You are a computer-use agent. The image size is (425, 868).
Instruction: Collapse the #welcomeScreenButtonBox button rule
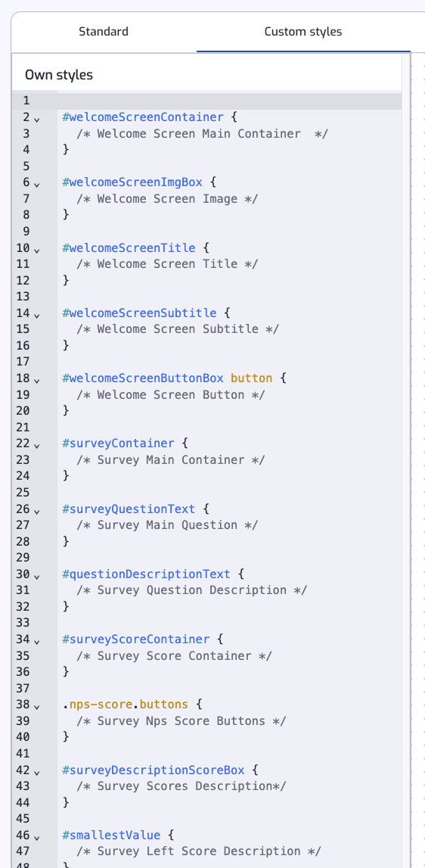(37, 380)
